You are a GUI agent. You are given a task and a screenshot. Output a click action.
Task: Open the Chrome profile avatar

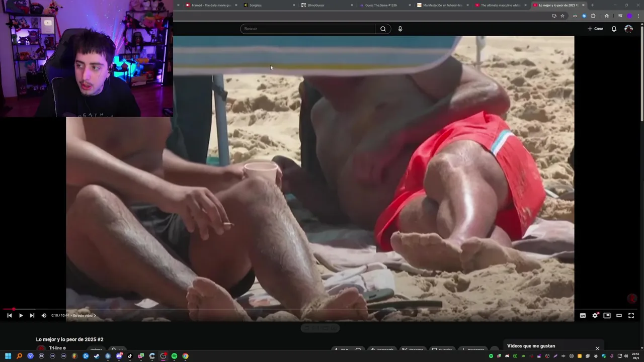coord(629,16)
